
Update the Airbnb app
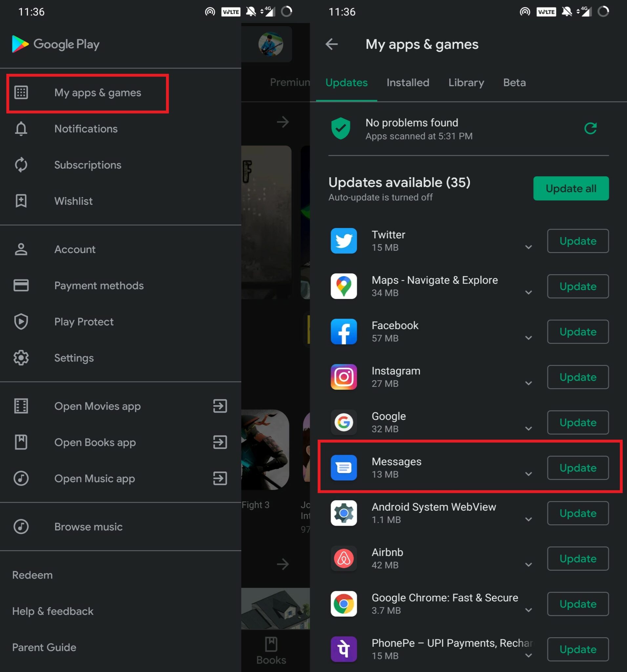tap(578, 559)
